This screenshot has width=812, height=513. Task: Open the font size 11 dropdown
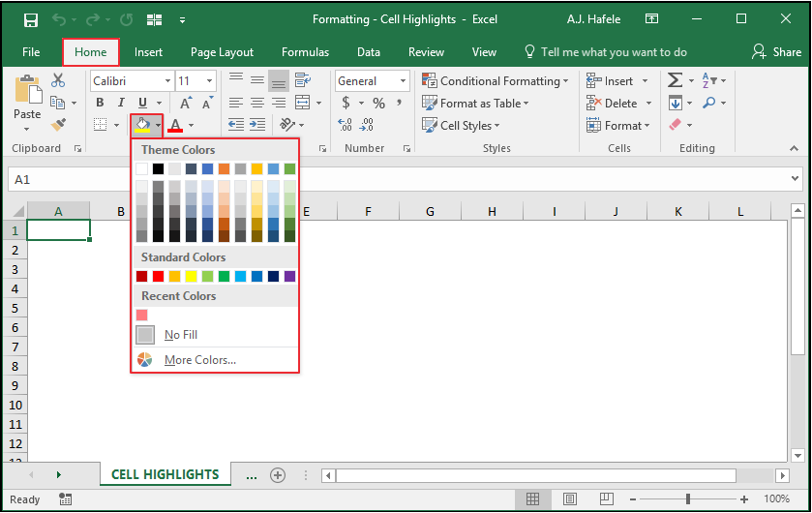point(209,80)
